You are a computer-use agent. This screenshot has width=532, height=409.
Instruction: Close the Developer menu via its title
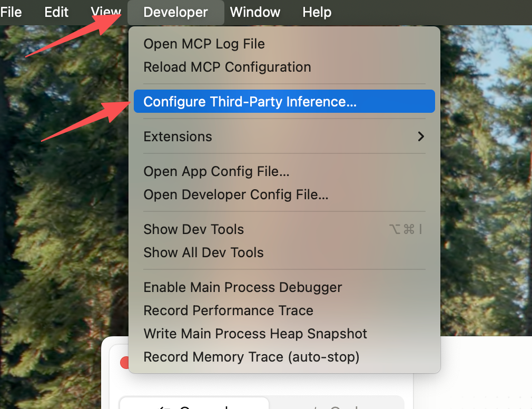point(176,12)
